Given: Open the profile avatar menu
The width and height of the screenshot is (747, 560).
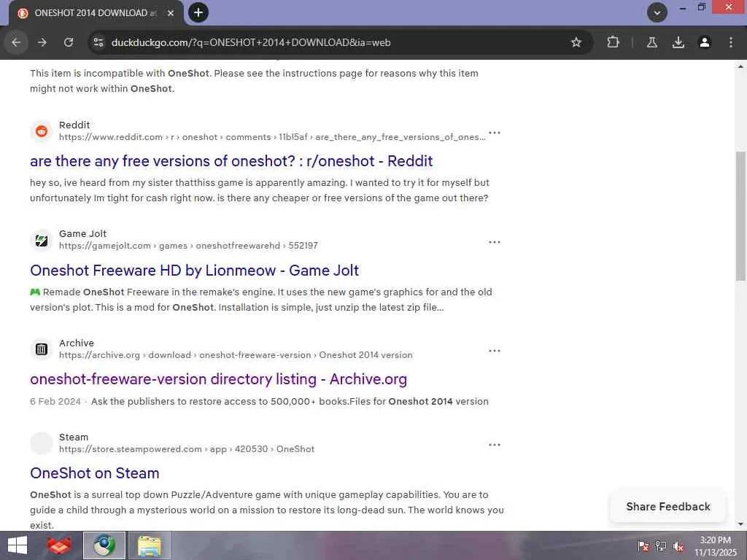Looking at the screenshot, I should pyautogui.click(x=705, y=42).
